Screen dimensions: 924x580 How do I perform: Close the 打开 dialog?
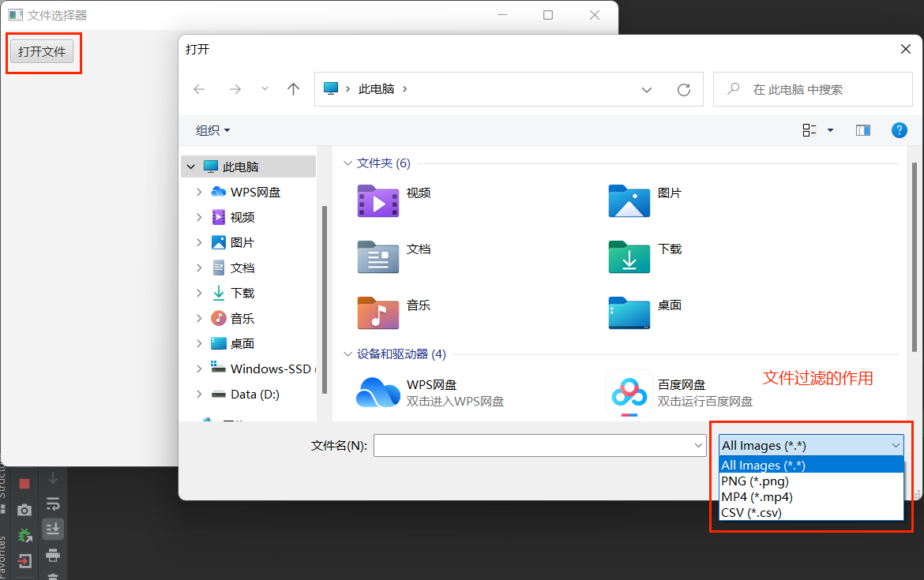pyautogui.click(x=906, y=50)
